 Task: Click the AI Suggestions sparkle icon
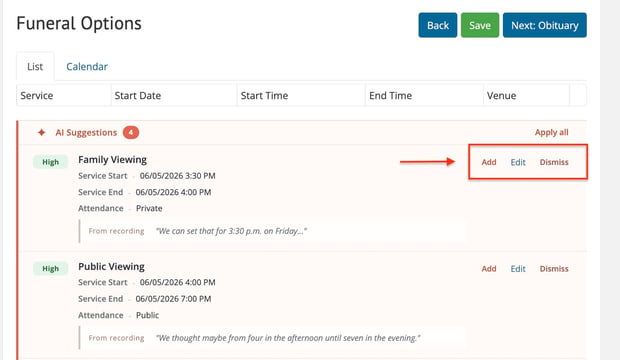[x=42, y=133]
